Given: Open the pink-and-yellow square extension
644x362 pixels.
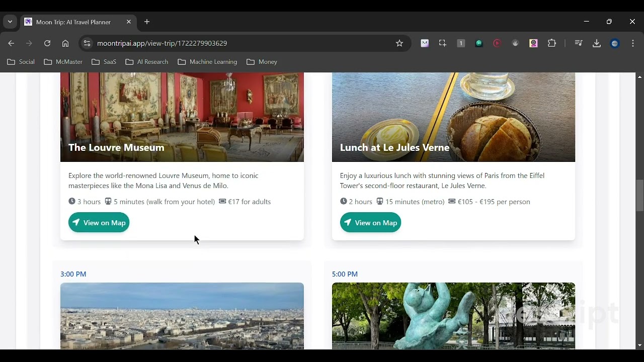Looking at the screenshot, I should point(534,43).
